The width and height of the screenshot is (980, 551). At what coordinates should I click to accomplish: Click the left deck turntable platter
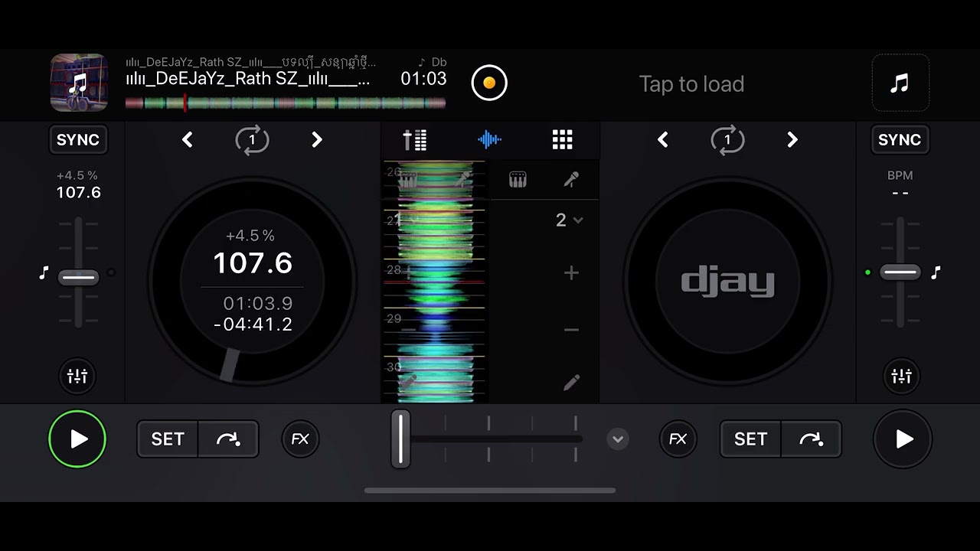(x=252, y=281)
